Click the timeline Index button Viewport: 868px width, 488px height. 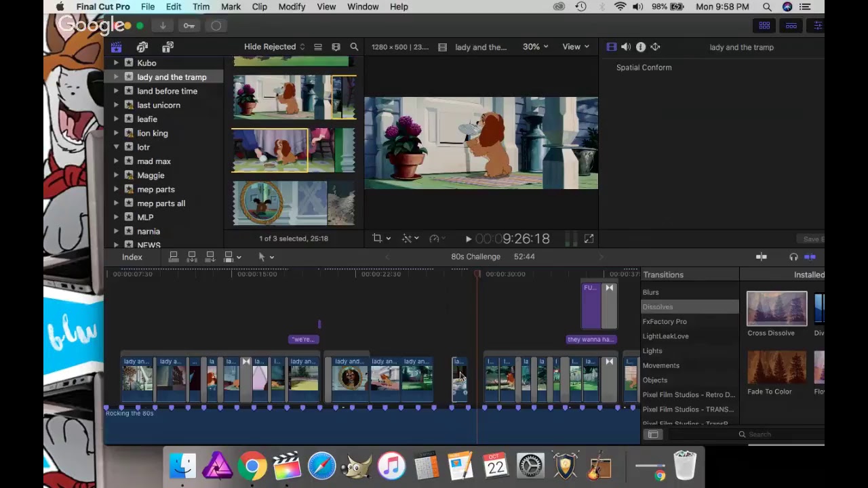click(x=132, y=257)
